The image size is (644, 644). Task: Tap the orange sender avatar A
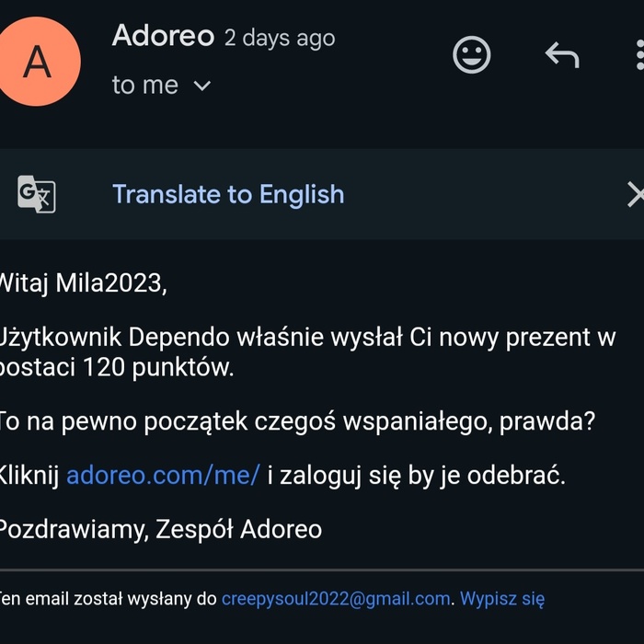click(39, 61)
